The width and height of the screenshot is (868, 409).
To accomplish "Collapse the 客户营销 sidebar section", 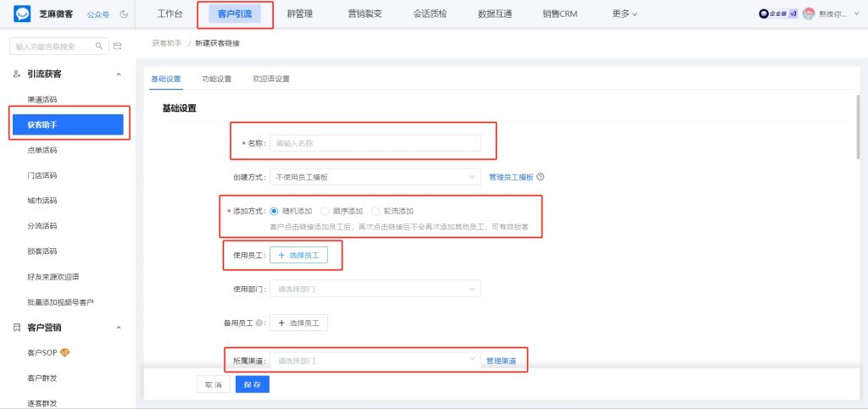I will click(x=119, y=328).
